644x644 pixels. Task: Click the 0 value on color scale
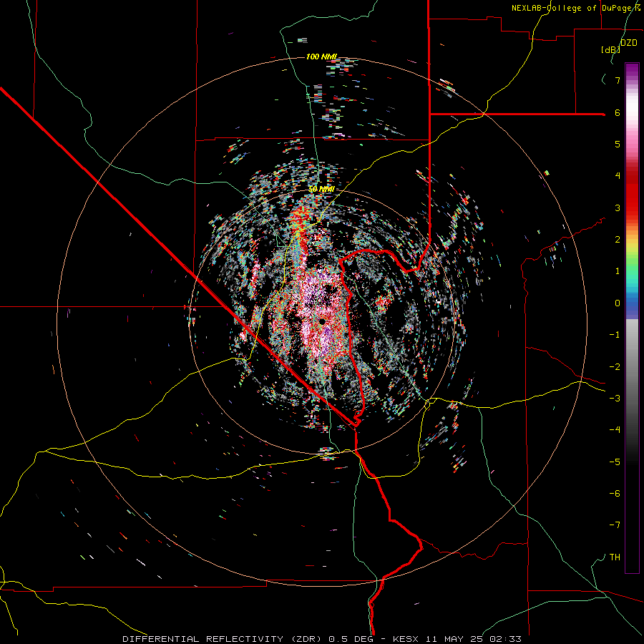click(618, 303)
